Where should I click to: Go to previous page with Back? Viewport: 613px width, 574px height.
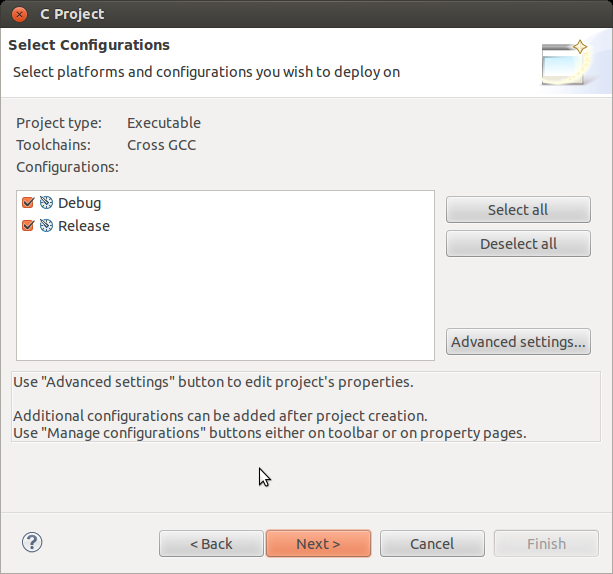tap(211, 544)
